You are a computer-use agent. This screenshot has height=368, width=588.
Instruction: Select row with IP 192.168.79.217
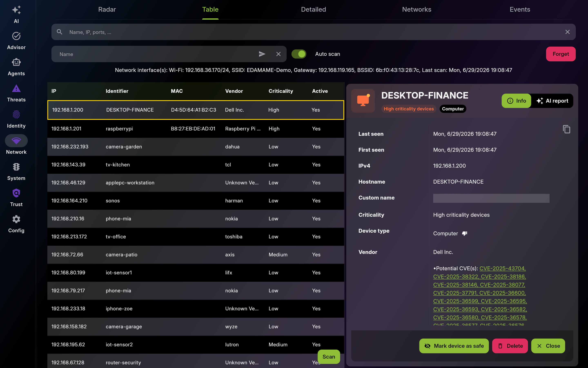[x=196, y=291]
